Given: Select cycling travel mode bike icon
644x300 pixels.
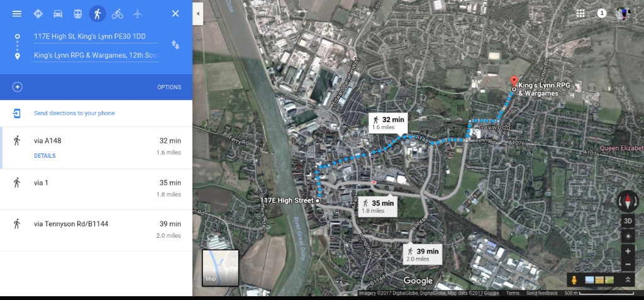Looking at the screenshot, I should (118, 14).
